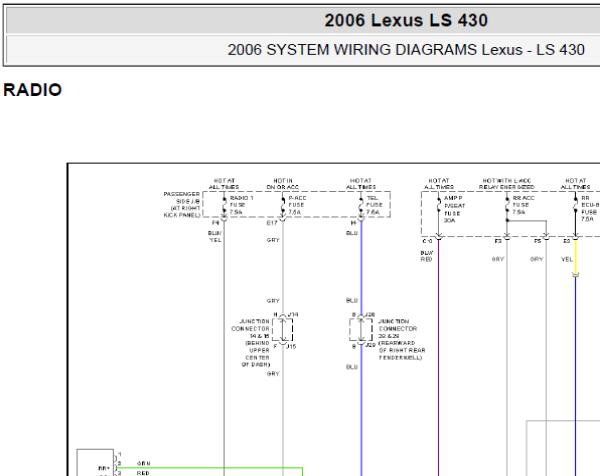This screenshot has width=600, height=476.
Task: Click 'JUNCTION CONNECTOR 28 & 29' description
Action: pos(402,339)
